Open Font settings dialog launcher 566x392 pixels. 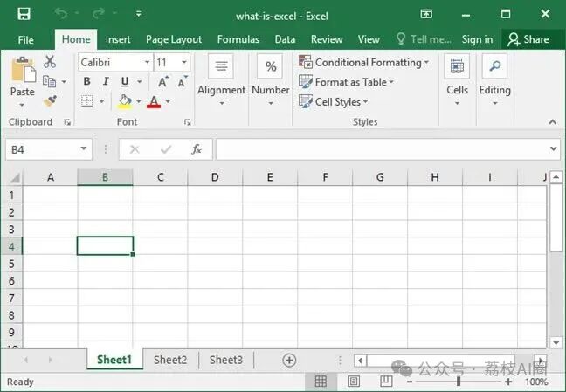point(187,122)
